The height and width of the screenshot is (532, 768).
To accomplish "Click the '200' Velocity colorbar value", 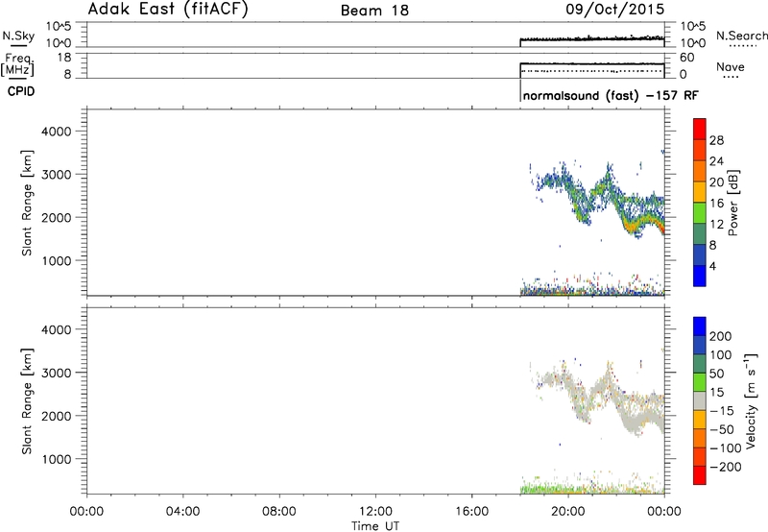I will pyautogui.click(x=721, y=336).
